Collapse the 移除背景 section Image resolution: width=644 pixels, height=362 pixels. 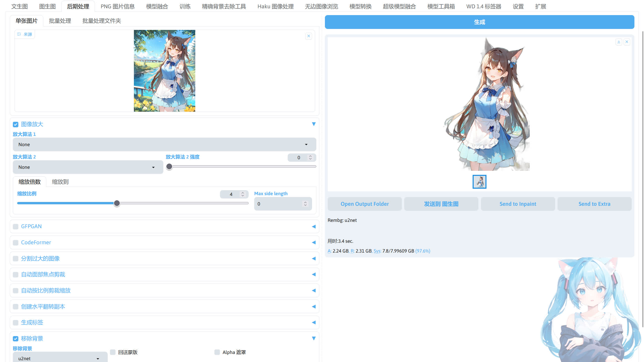coord(313,338)
